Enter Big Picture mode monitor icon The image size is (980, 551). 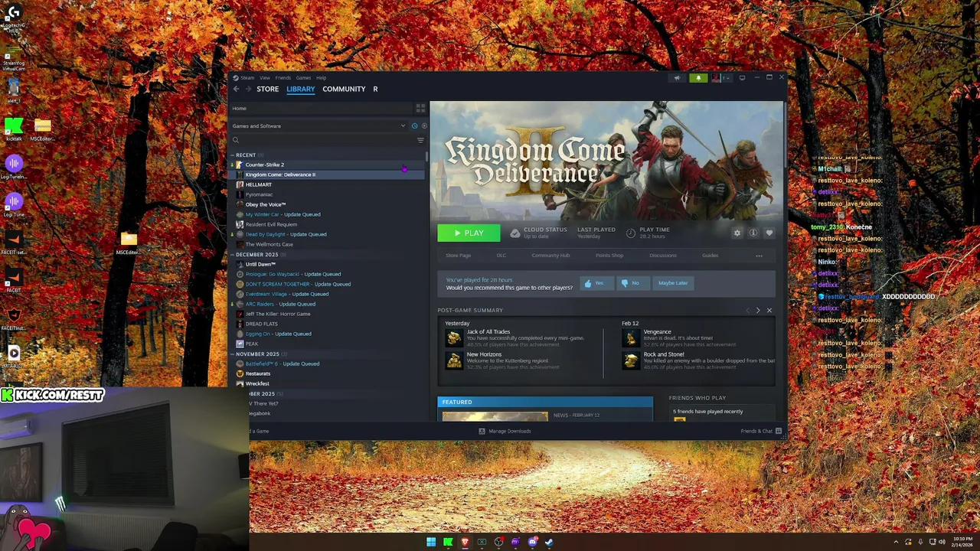[742, 77]
